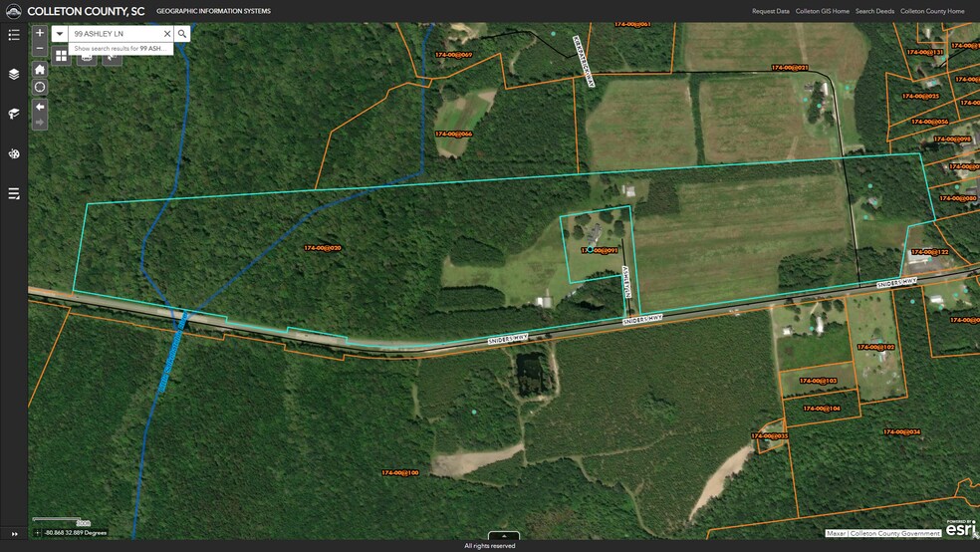The height and width of the screenshot is (552, 980).
Task: Clear the 99 ASHLEY LN search text
Action: [167, 34]
